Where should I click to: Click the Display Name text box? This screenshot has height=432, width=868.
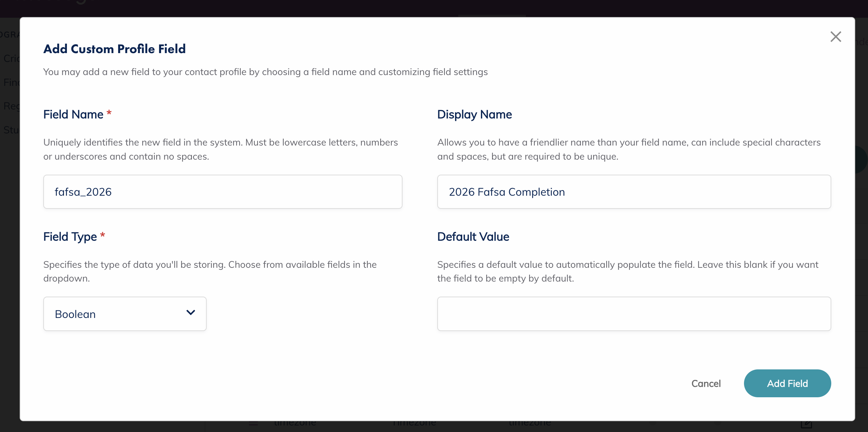633,192
